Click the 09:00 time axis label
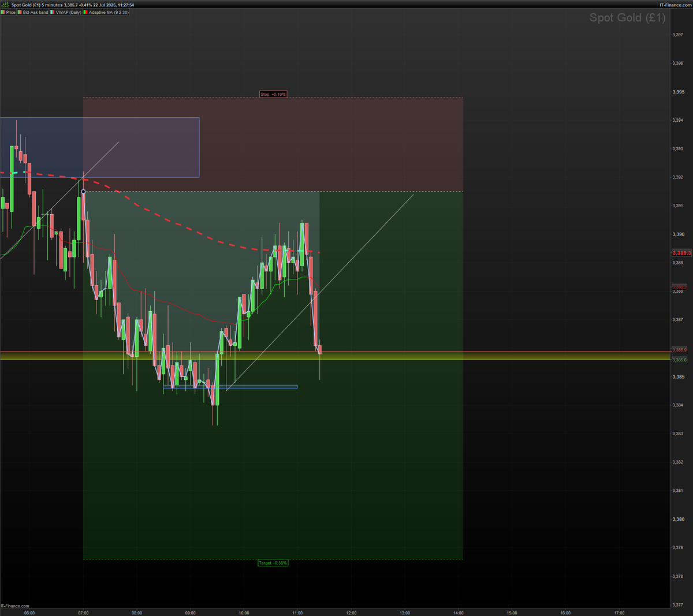Image resolution: width=693 pixels, height=616 pixels. [190, 613]
